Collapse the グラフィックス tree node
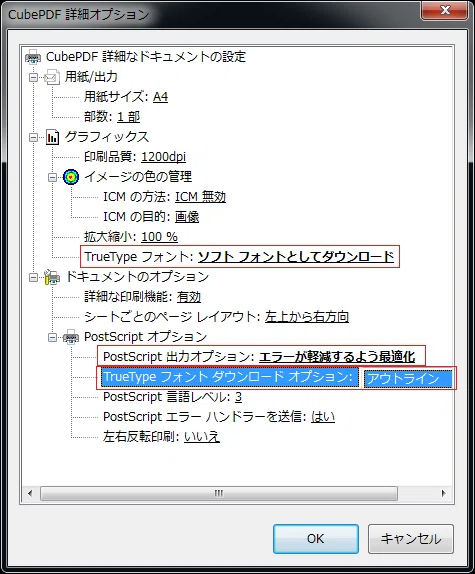475x574 pixels. point(34,137)
